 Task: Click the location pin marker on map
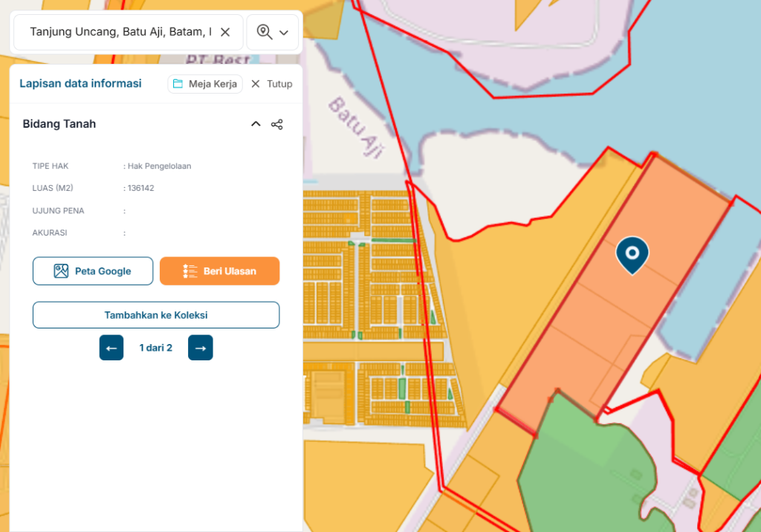point(632,254)
